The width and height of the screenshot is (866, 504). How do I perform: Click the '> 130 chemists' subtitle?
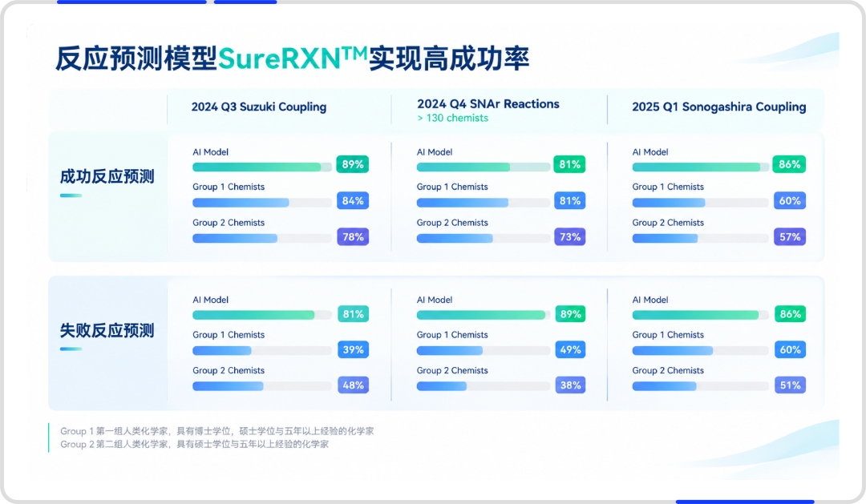coord(453,118)
